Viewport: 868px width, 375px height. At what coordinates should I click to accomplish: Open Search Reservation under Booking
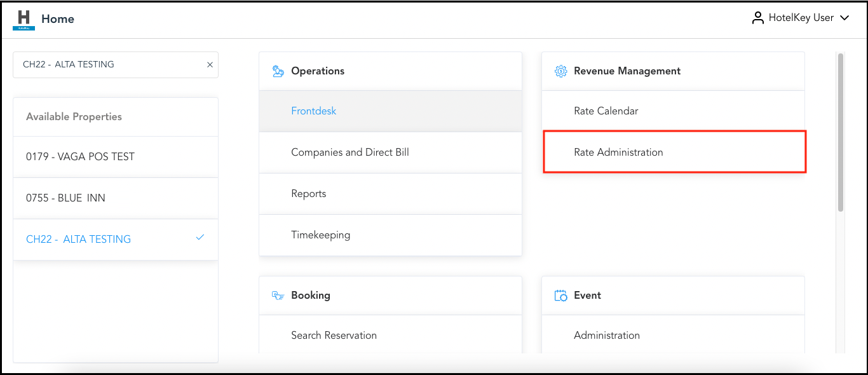click(334, 335)
